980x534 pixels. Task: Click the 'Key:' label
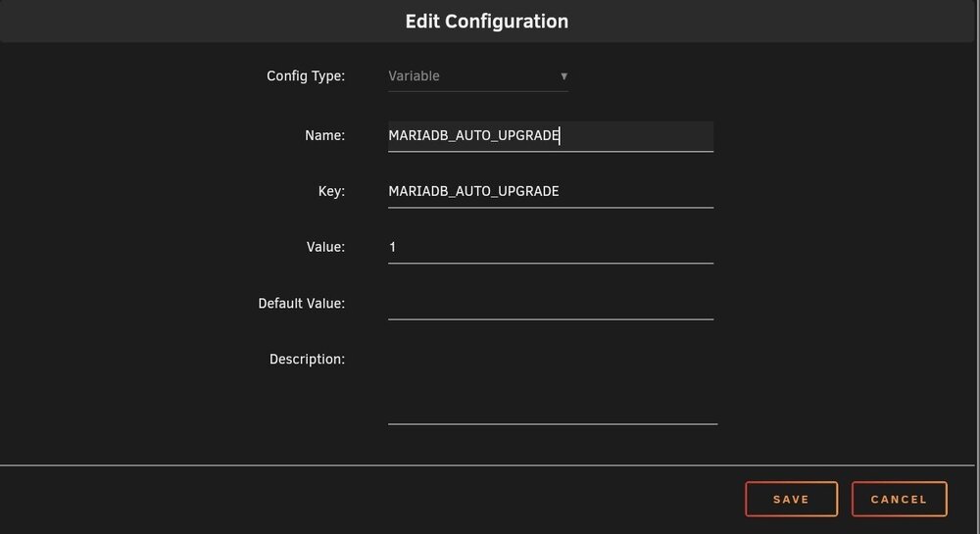tap(331, 192)
